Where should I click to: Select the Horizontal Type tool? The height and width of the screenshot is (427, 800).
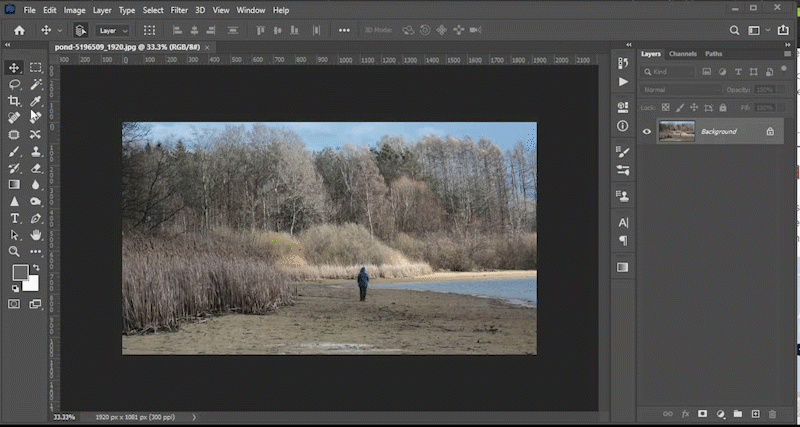(x=14, y=218)
